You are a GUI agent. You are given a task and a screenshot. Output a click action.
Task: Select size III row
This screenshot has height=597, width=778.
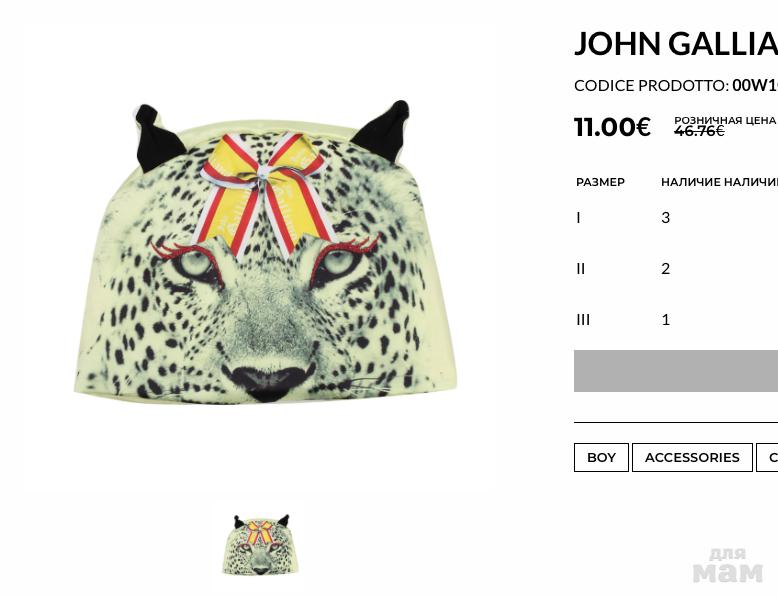676,320
